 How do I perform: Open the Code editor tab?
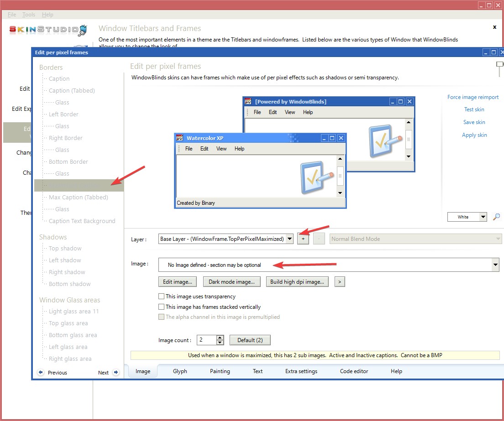(354, 371)
